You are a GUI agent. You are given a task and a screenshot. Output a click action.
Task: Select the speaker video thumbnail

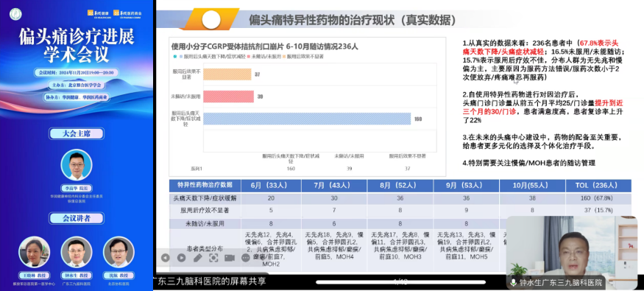[x=571, y=253]
